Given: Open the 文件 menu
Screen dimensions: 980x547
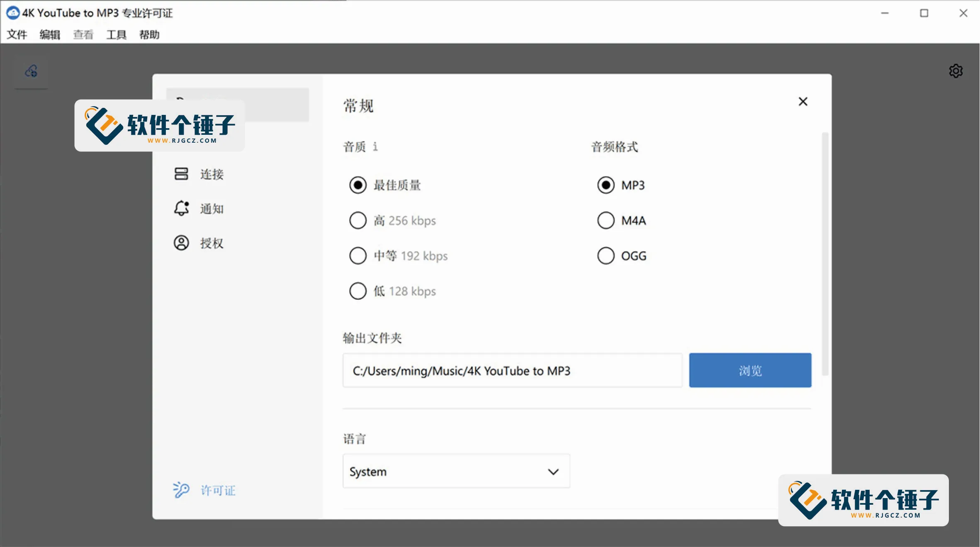Looking at the screenshot, I should click(17, 34).
